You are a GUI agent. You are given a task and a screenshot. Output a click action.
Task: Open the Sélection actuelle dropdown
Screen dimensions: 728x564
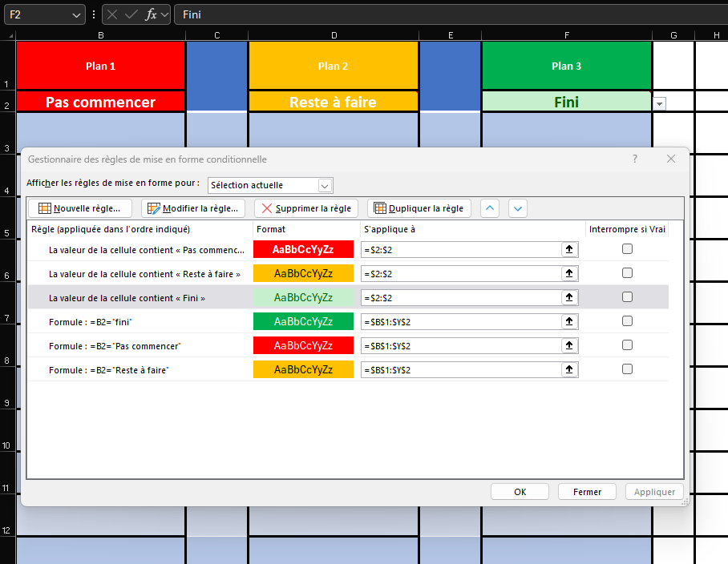[270, 185]
